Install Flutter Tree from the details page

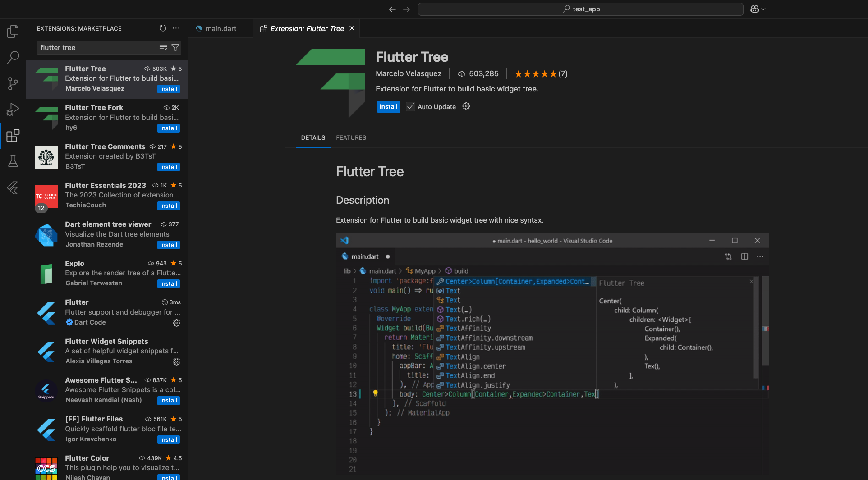coord(388,106)
